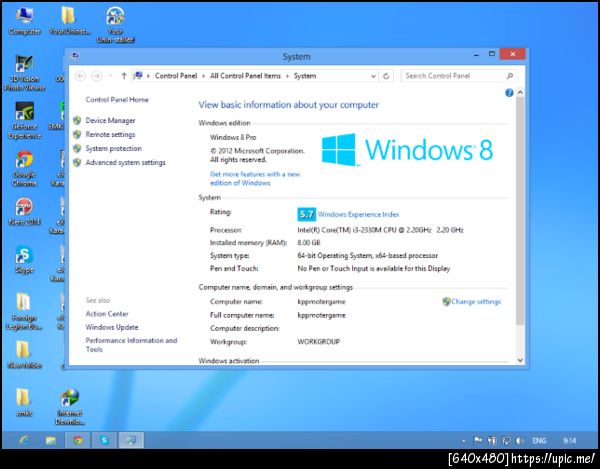Launch Internet Download Manager shortcut

[69, 407]
